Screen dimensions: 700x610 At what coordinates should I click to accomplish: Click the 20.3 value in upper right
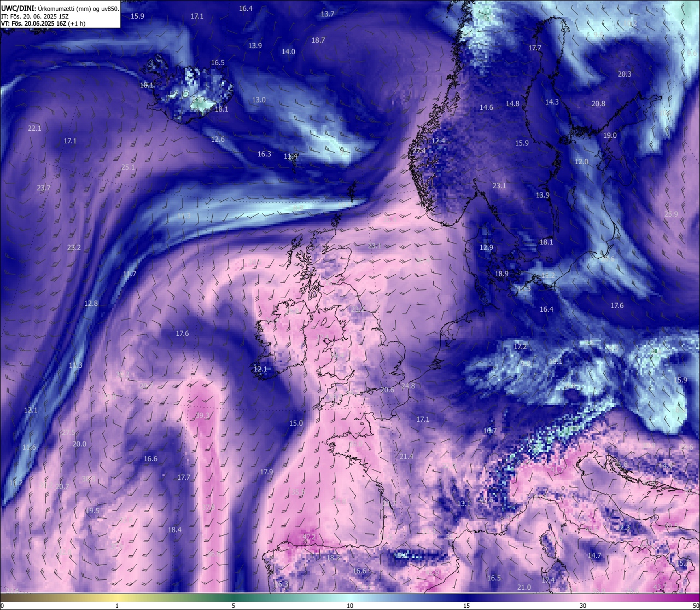625,74
